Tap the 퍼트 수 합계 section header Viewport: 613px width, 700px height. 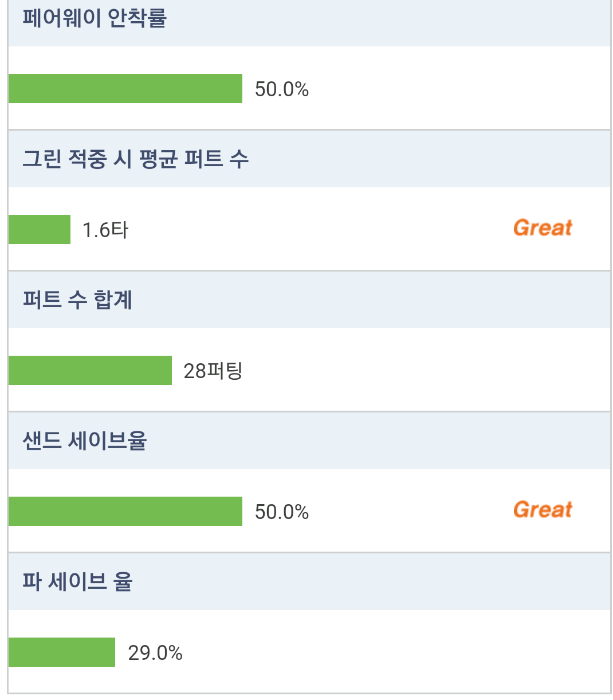(x=78, y=300)
